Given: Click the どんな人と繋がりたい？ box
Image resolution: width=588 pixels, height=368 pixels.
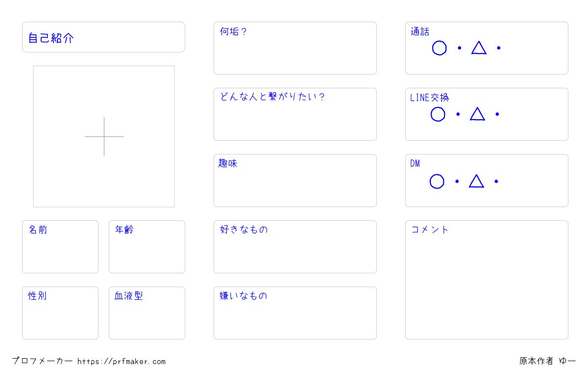Looking at the screenshot, I should 295,114.
